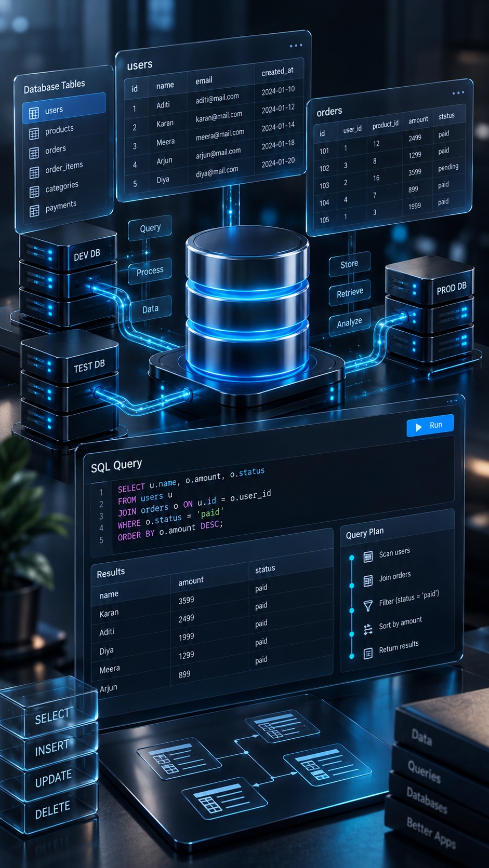
Task: Select the order_items entry
Action: [64, 168]
